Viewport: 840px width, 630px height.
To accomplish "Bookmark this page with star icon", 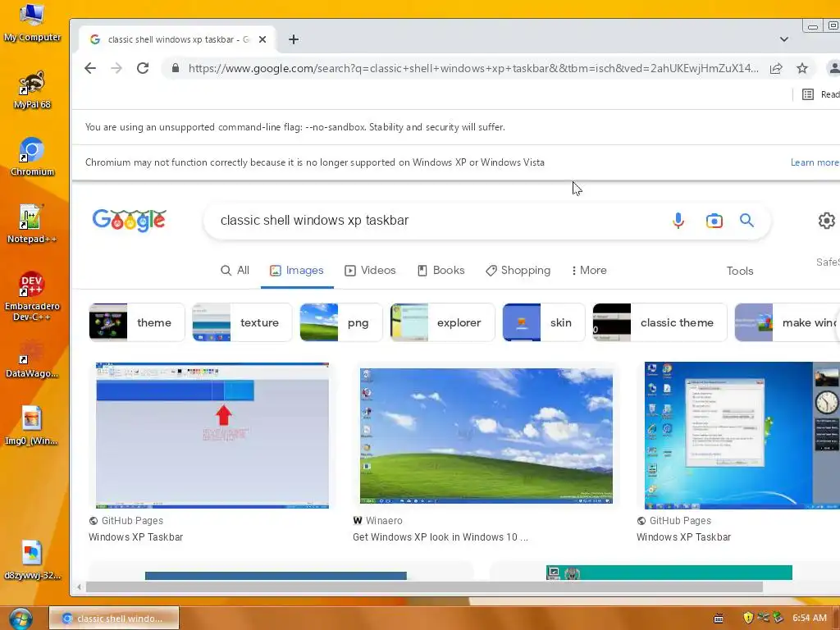I will (802, 68).
